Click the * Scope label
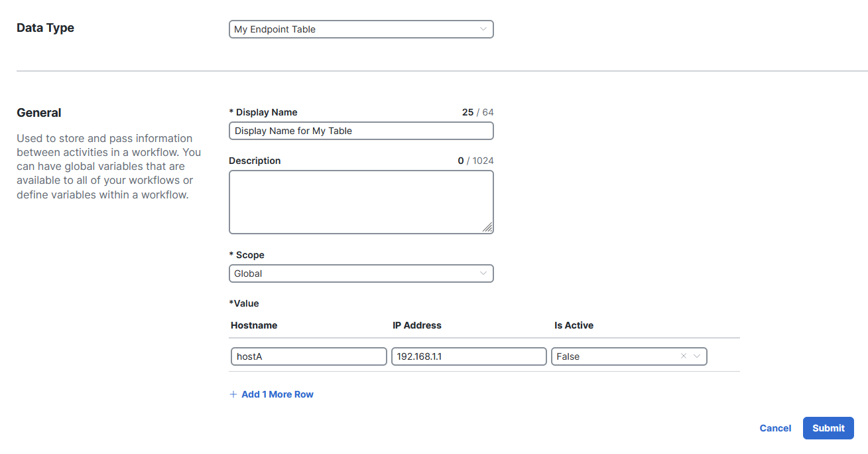Screen dimensions: 868x454 [x=247, y=255]
